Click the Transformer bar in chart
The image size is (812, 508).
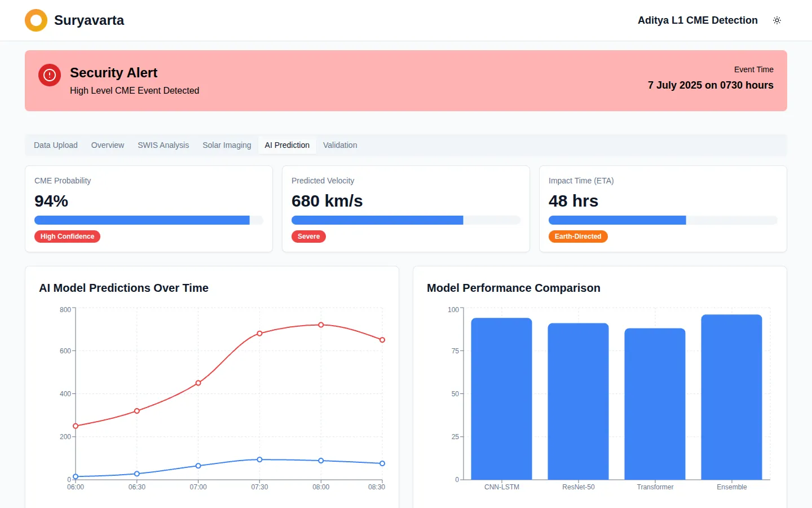pyautogui.click(x=655, y=404)
